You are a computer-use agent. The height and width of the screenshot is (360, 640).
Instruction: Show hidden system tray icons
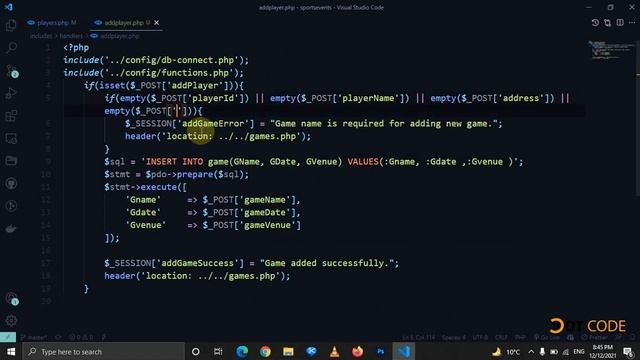point(531,351)
